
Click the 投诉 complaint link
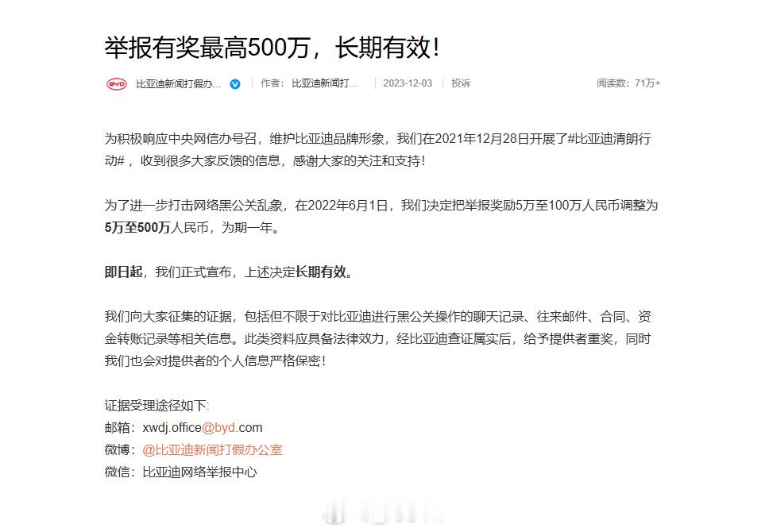[x=461, y=83]
